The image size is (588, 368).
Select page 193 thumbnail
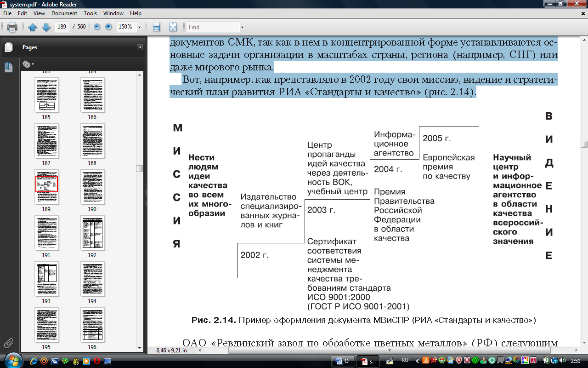point(46,279)
